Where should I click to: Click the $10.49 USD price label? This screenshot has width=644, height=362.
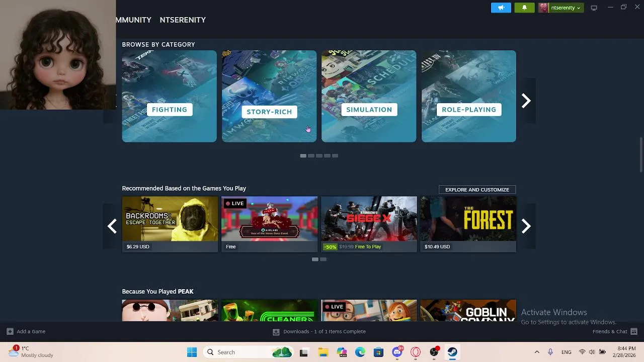(x=437, y=247)
